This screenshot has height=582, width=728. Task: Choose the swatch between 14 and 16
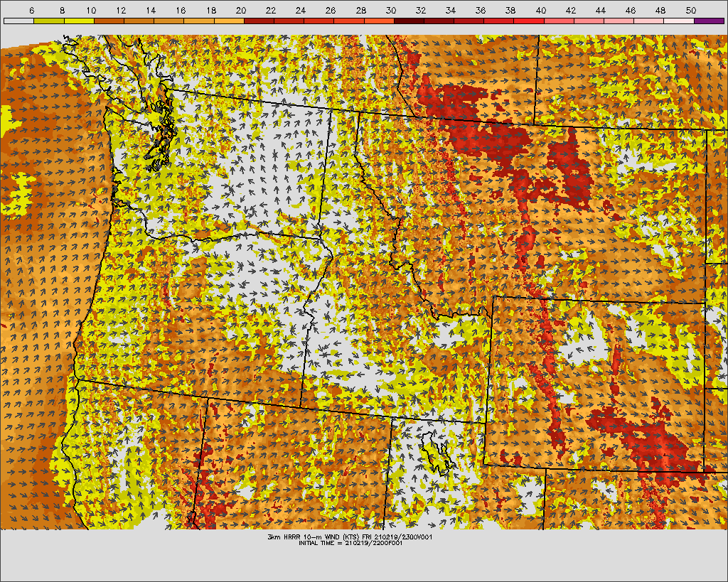[x=168, y=21]
